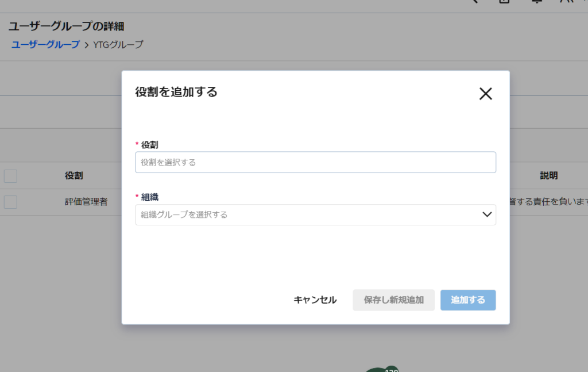
Task: Click the square box icon in header
Action: [x=505, y=2]
